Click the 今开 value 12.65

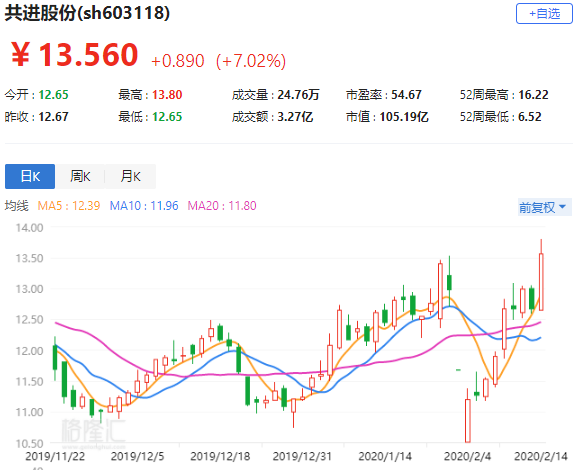click(x=53, y=95)
